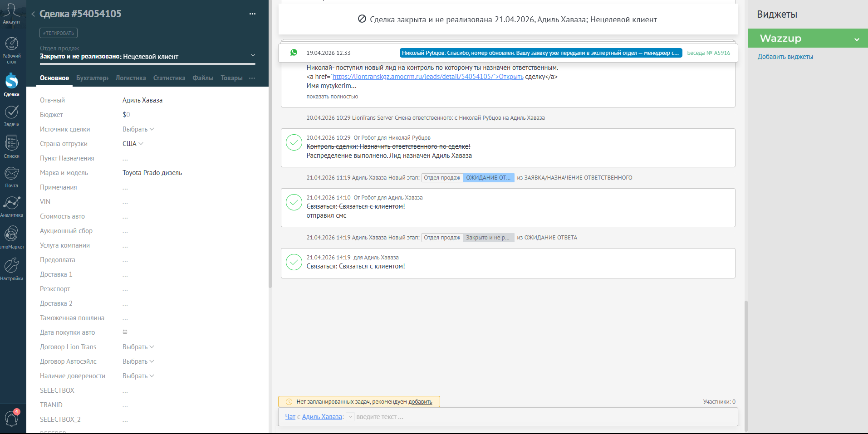Open Беседа № A5916 link
The height and width of the screenshot is (434, 868).
[708, 53]
